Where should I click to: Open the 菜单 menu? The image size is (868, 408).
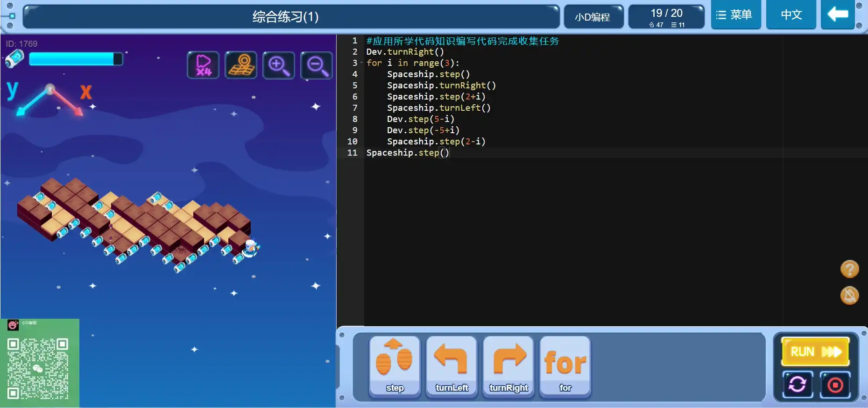pyautogui.click(x=735, y=15)
